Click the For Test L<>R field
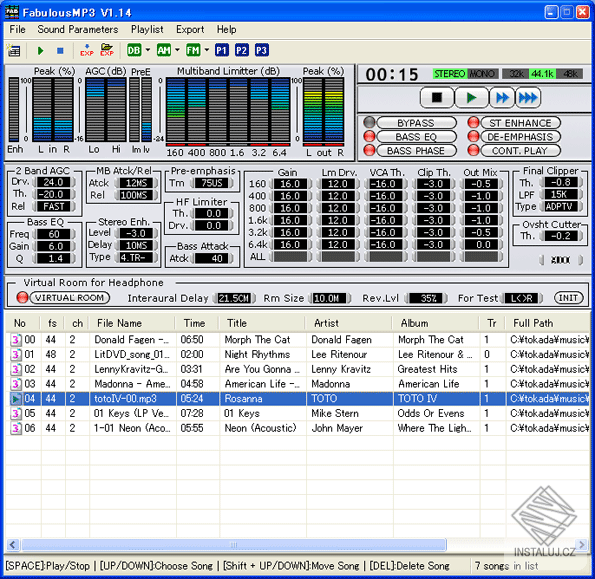 521,298
